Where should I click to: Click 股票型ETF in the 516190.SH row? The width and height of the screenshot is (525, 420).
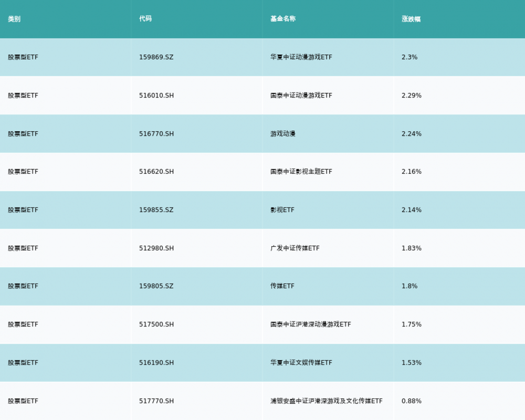tap(23, 363)
